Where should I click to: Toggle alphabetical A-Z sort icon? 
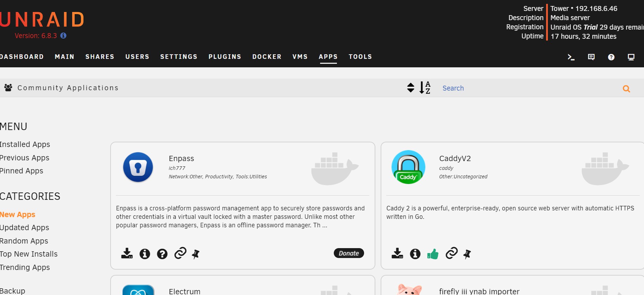point(425,87)
